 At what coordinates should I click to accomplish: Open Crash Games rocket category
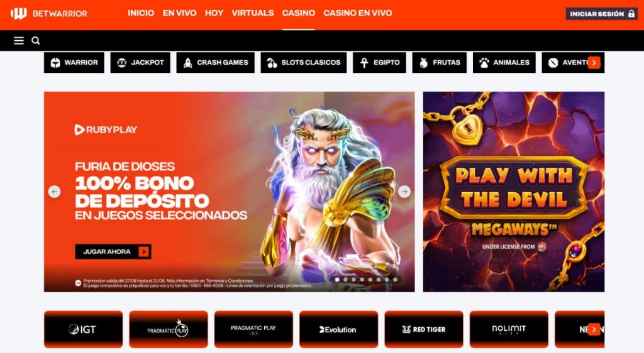pos(215,62)
